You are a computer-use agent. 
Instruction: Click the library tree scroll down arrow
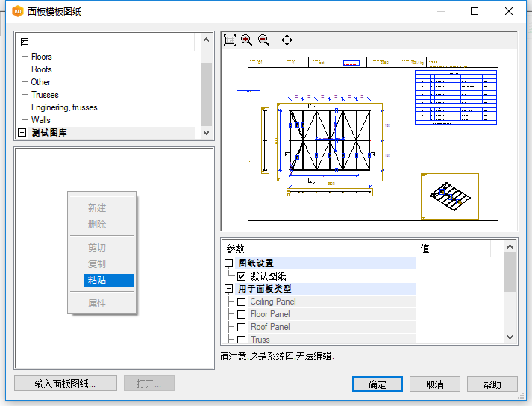(206, 133)
